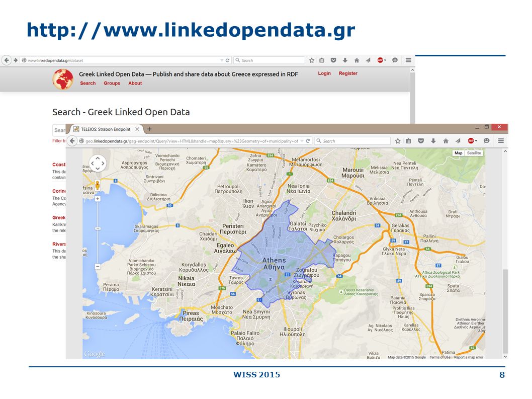Open URL history dropdown in dataset window
This screenshot has width=532, height=399.
coord(222,60)
